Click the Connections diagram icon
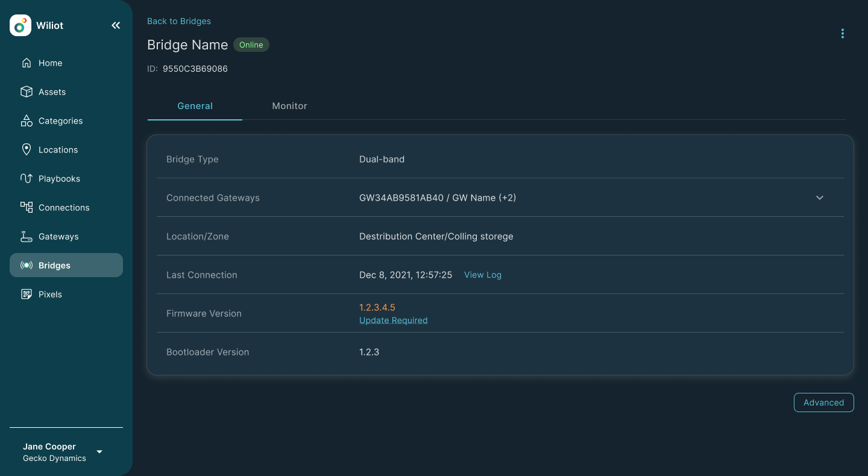The image size is (868, 476). [27, 207]
